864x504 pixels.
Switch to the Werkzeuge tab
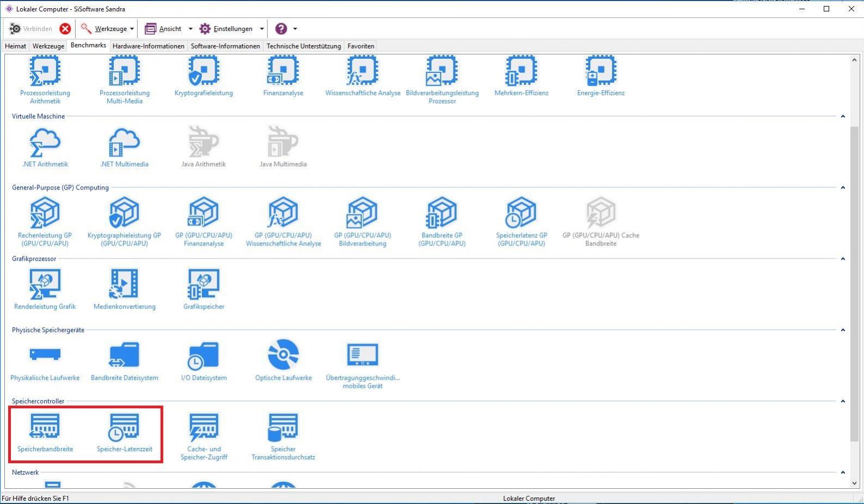pyautogui.click(x=48, y=46)
